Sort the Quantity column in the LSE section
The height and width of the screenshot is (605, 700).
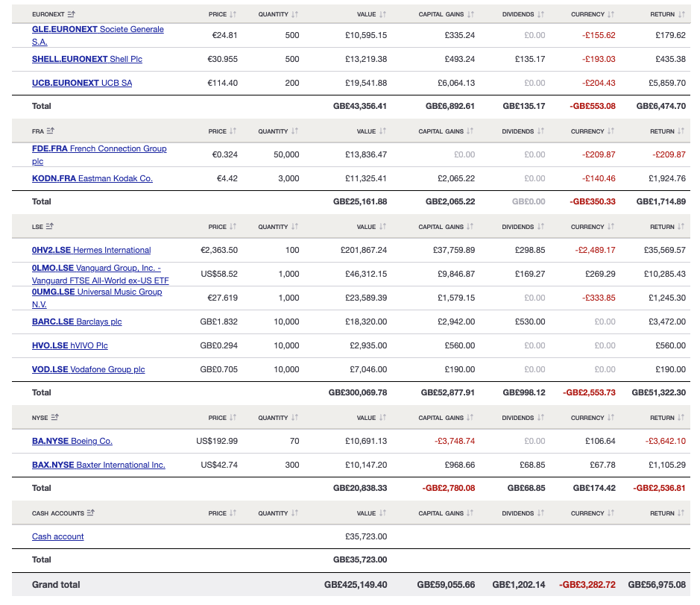click(296, 226)
